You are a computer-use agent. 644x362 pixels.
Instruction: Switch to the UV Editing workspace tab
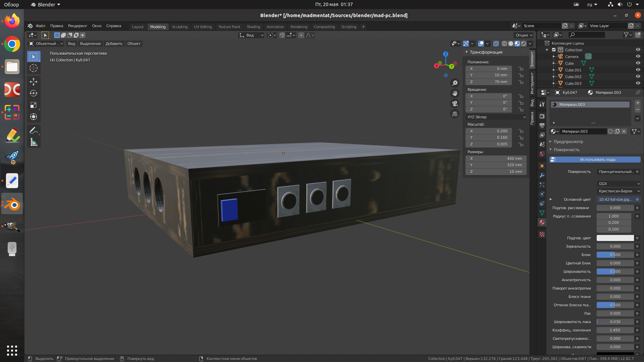coord(203,27)
